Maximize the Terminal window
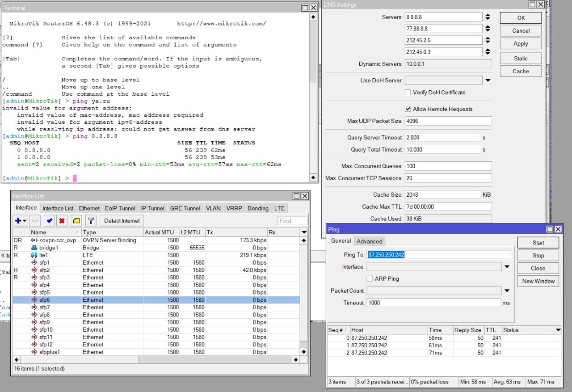The width and height of the screenshot is (572, 392). point(305,8)
